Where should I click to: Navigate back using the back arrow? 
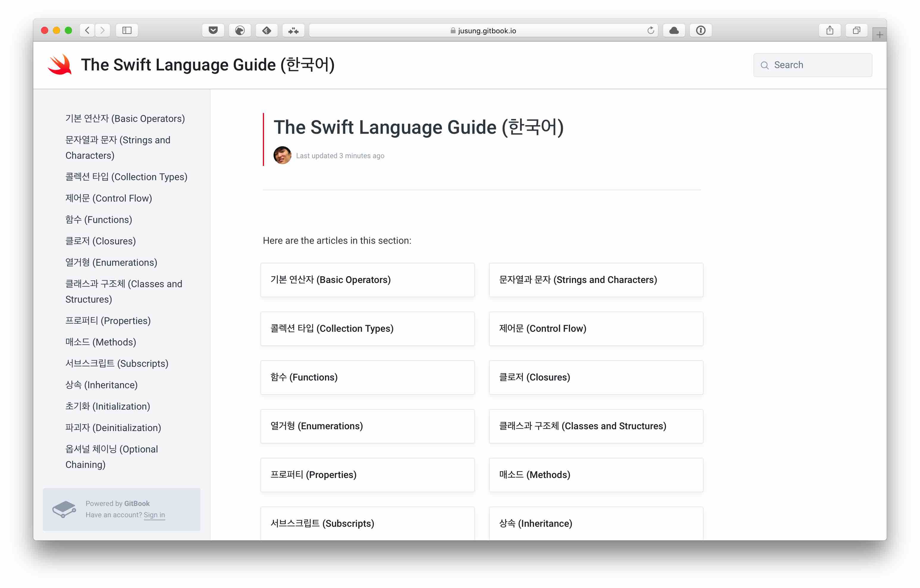pos(87,30)
